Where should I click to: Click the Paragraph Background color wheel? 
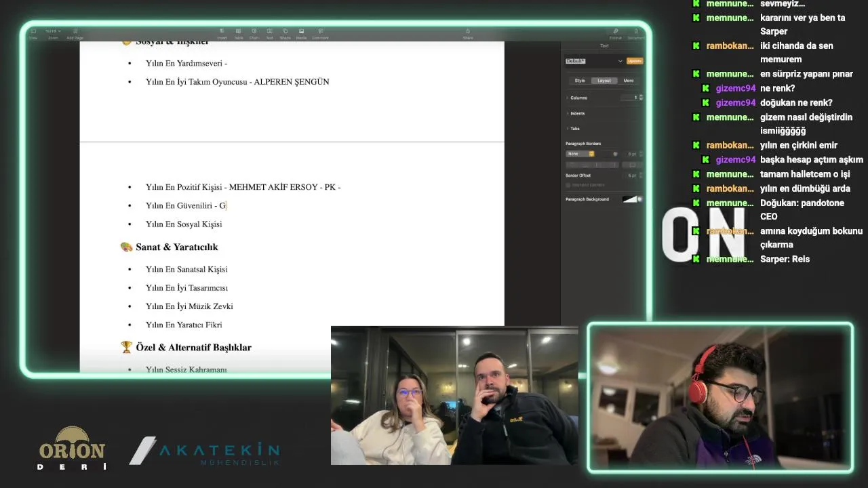click(639, 199)
